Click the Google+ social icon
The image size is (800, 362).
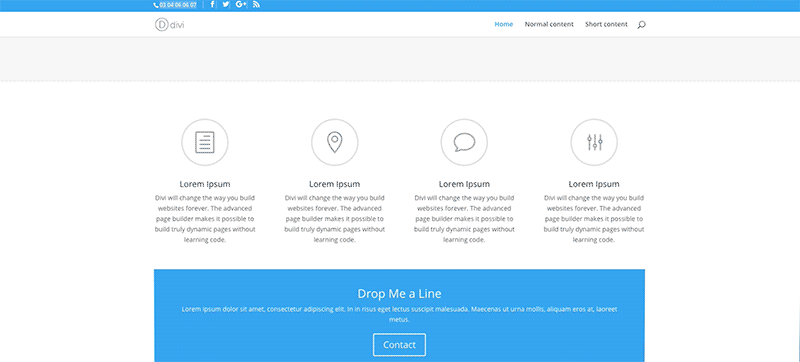pos(241,5)
